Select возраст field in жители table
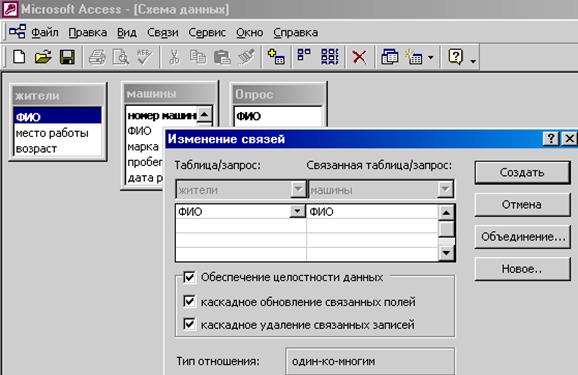The height and width of the screenshot is (375, 578). (57, 149)
